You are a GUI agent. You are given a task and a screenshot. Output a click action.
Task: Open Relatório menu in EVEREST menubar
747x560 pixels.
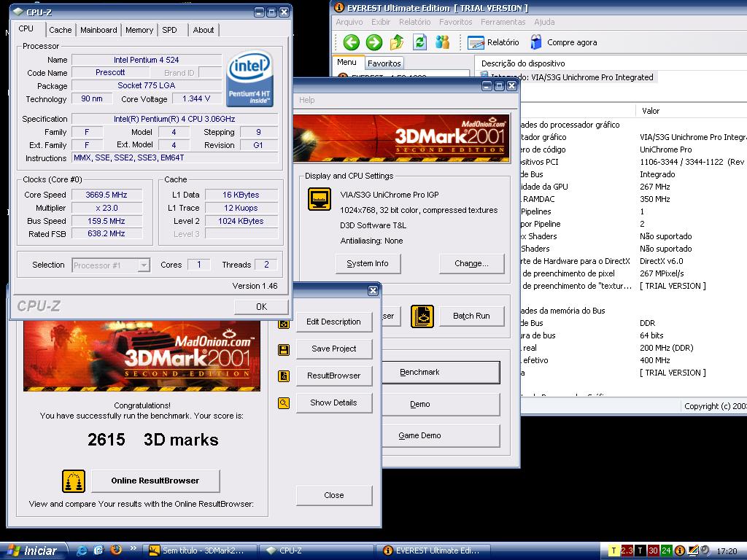(x=415, y=22)
